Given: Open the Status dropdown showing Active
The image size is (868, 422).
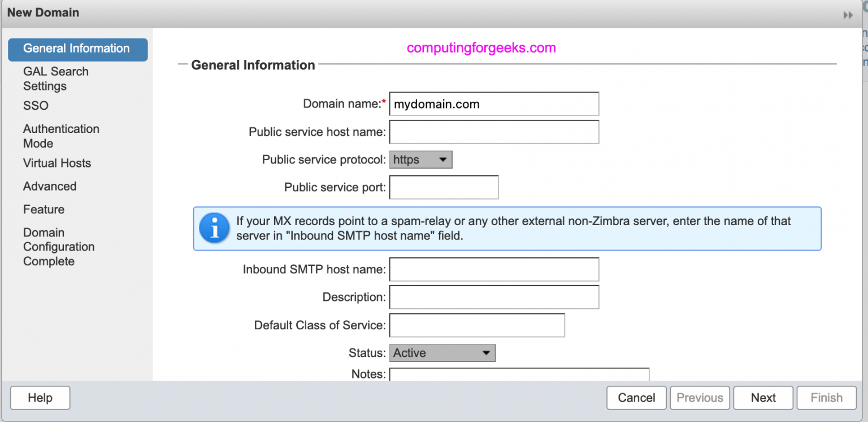Looking at the screenshot, I should tap(442, 352).
